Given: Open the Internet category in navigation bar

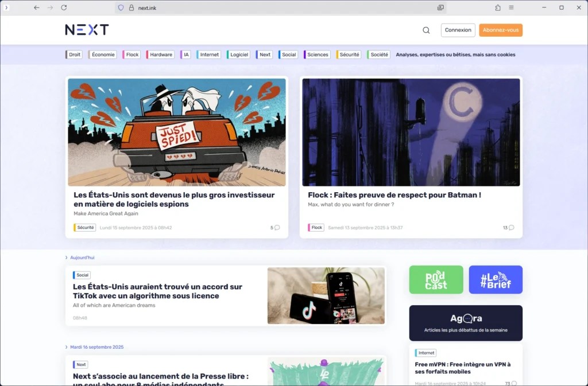Looking at the screenshot, I should [x=208, y=54].
